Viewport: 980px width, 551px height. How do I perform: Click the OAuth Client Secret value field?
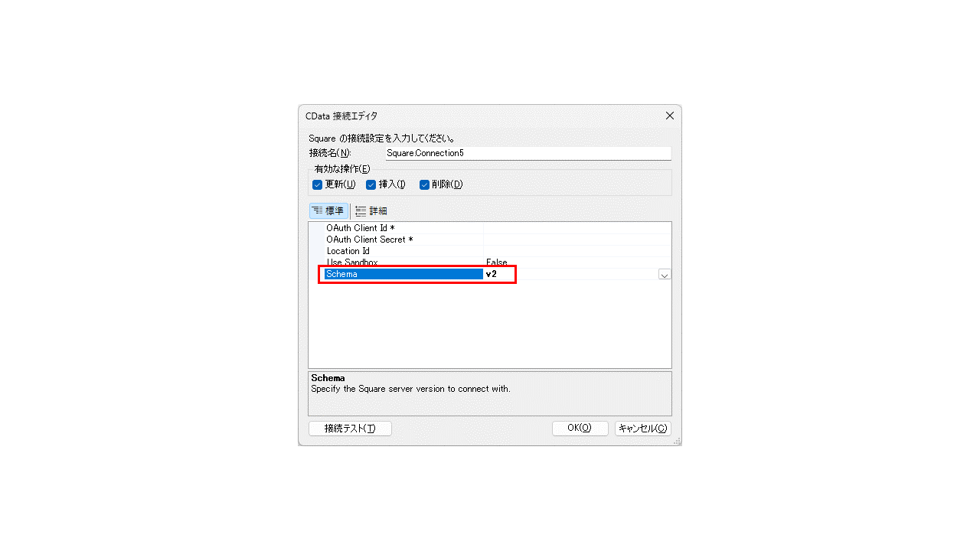[577, 240]
